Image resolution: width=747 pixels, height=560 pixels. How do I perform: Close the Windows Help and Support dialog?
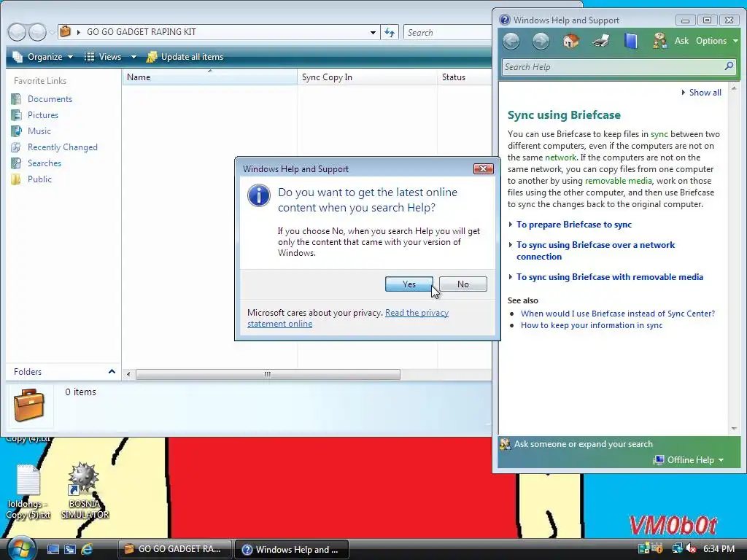[x=483, y=168]
